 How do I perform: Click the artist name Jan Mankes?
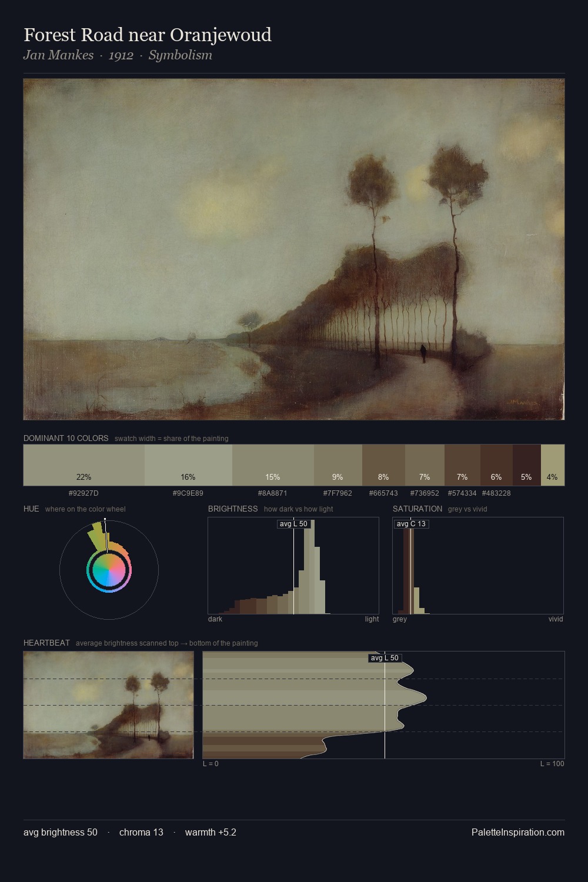[58, 55]
